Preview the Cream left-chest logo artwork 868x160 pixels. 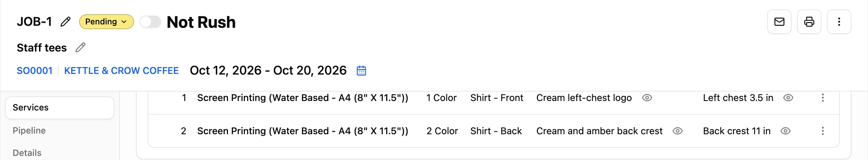click(x=647, y=98)
